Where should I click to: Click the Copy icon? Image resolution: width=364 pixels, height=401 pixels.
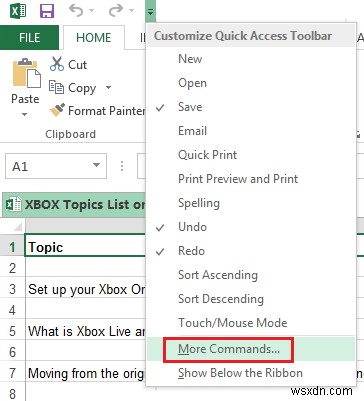pyautogui.click(x=56, y=87)
